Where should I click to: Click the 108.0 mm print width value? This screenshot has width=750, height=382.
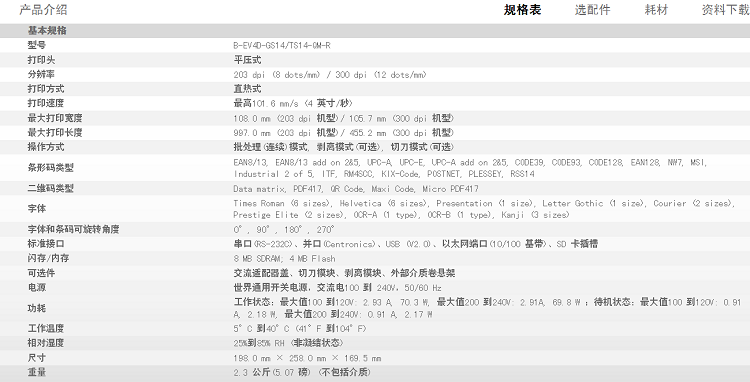[x=344, y=118]
